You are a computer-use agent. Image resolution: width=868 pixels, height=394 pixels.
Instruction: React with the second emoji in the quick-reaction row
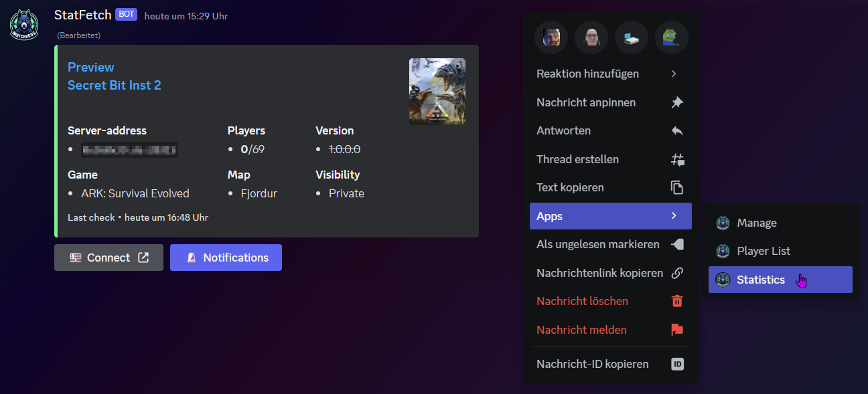[x=591, y=37]
